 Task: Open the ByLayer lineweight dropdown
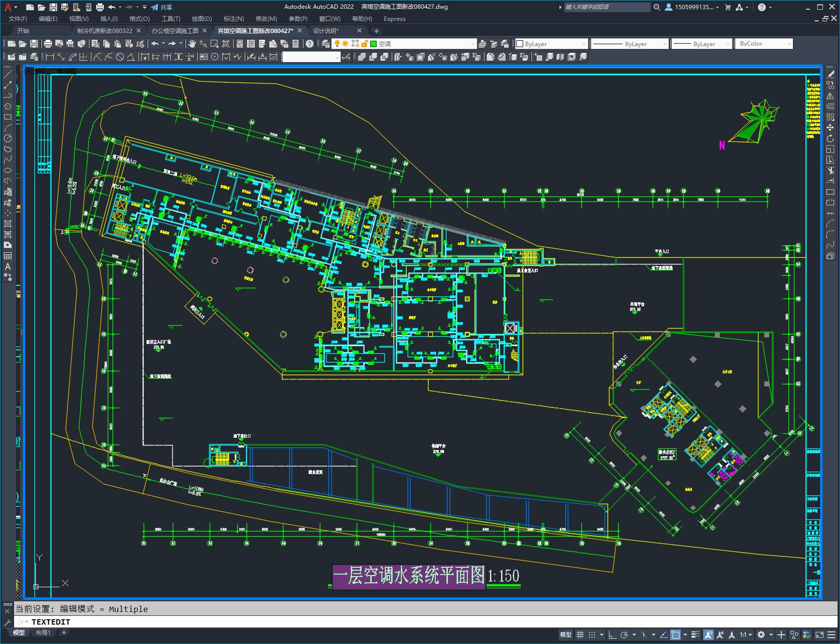point(728,44)
